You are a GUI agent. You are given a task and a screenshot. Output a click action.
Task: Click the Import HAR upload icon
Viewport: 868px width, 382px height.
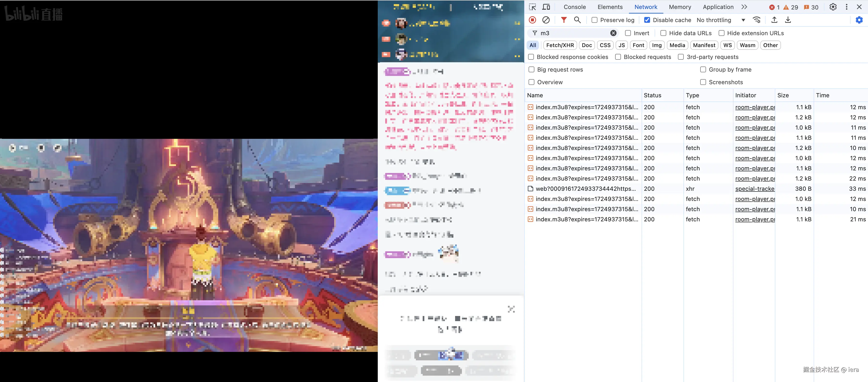pos(774,20)
